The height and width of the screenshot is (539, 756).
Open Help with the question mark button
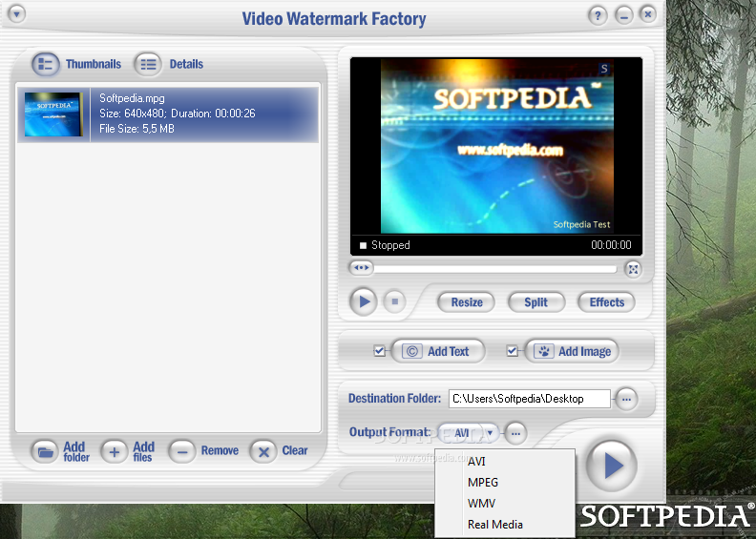598,16
